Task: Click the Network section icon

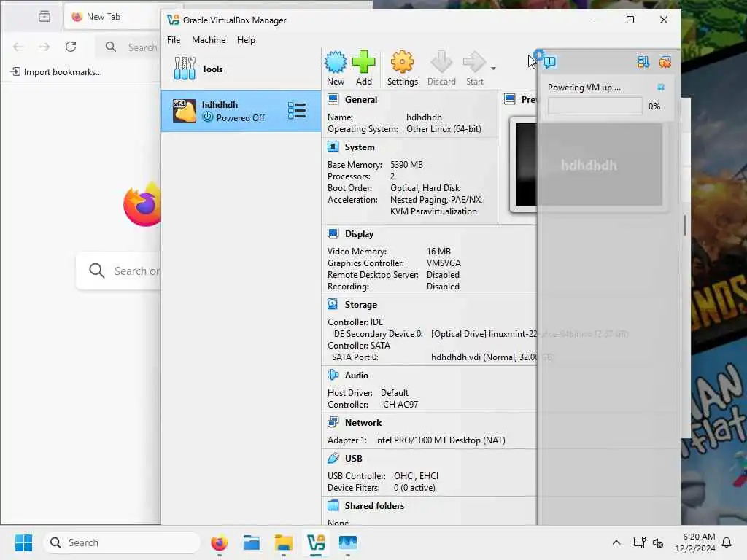Action: click(333, 422)
